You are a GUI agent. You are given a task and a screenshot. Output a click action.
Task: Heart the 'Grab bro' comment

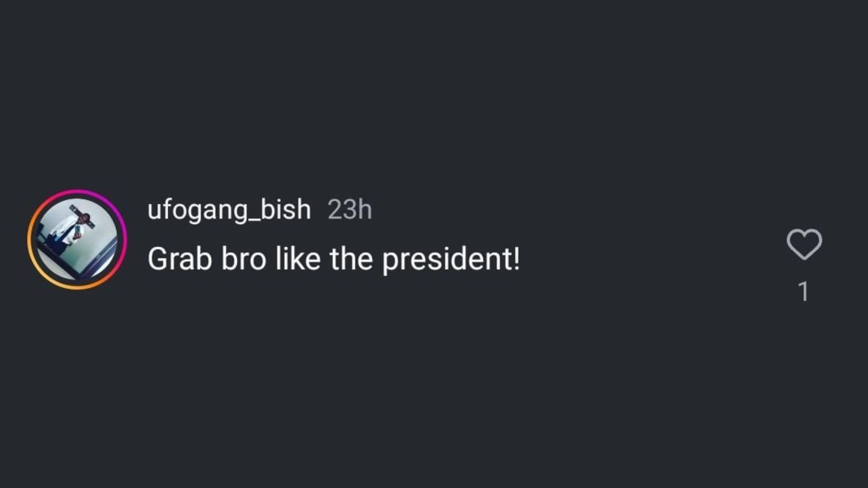(804, 244)
